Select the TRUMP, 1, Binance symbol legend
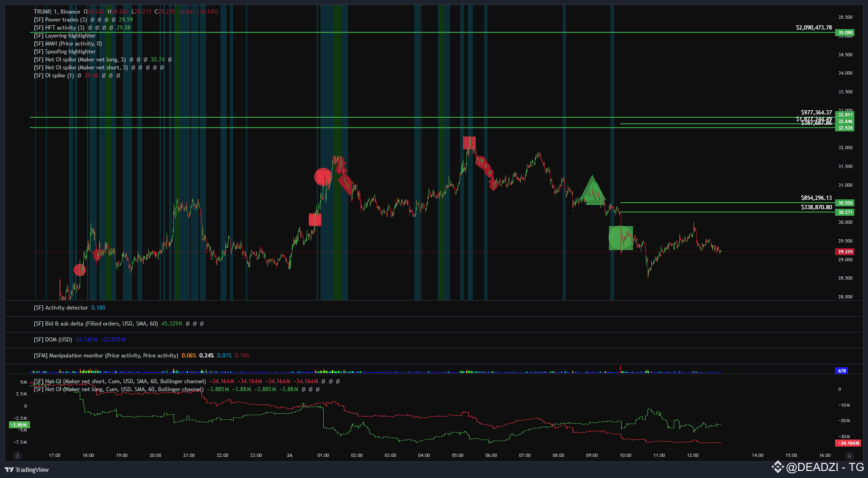 tap(57, 12)
